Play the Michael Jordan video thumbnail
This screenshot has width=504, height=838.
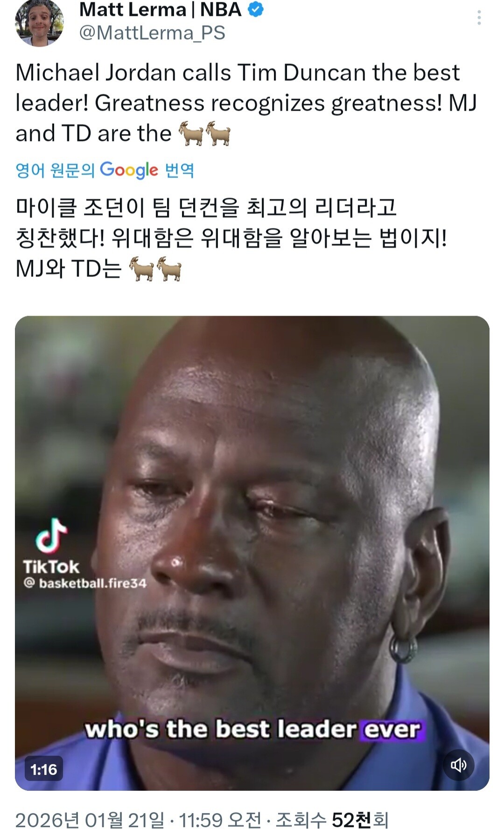pos(252,553)
